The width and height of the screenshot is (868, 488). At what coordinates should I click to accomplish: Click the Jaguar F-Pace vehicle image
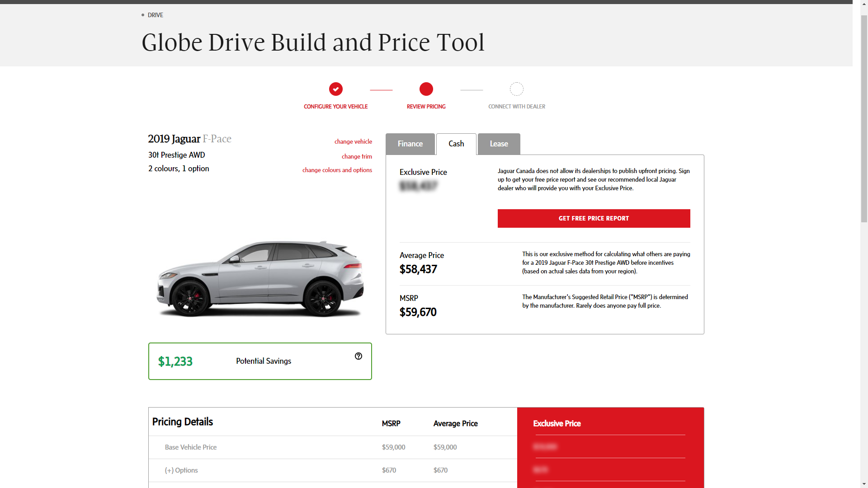coord(260,278)
